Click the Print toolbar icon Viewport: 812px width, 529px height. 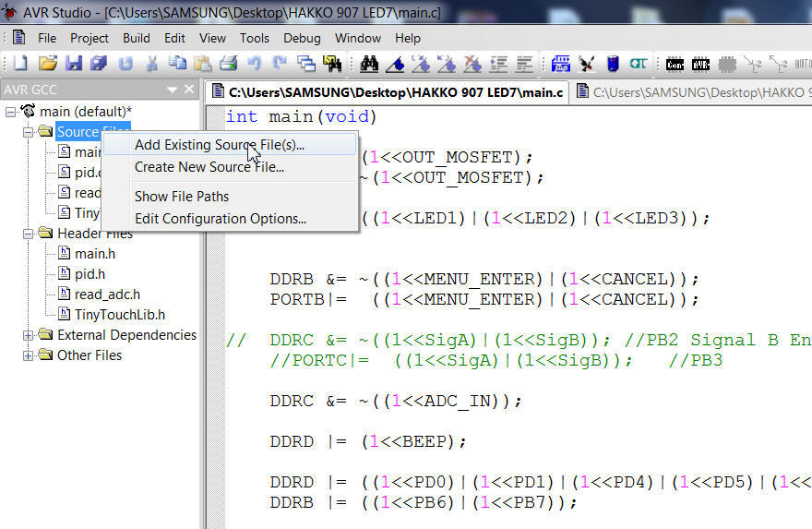[229, 64]
